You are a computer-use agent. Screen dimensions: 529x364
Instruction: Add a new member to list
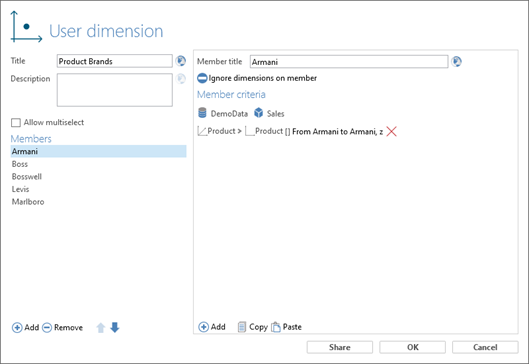click(25, 328)
